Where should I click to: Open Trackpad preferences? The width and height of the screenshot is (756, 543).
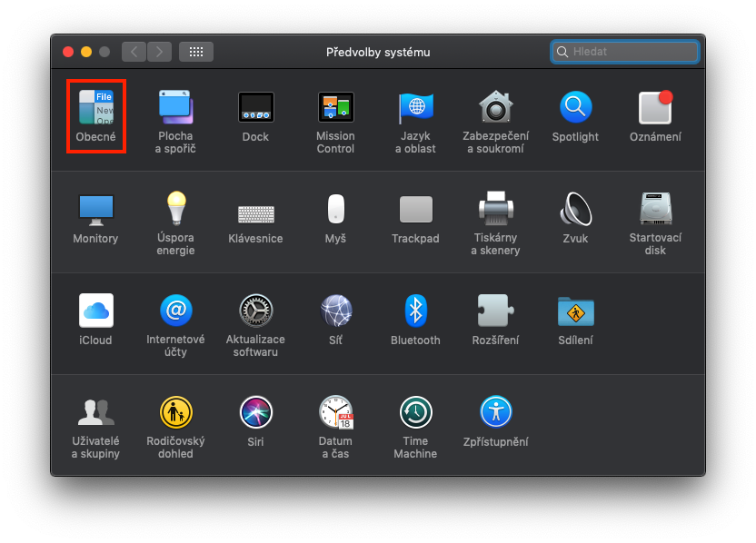(x=415, y=210)
